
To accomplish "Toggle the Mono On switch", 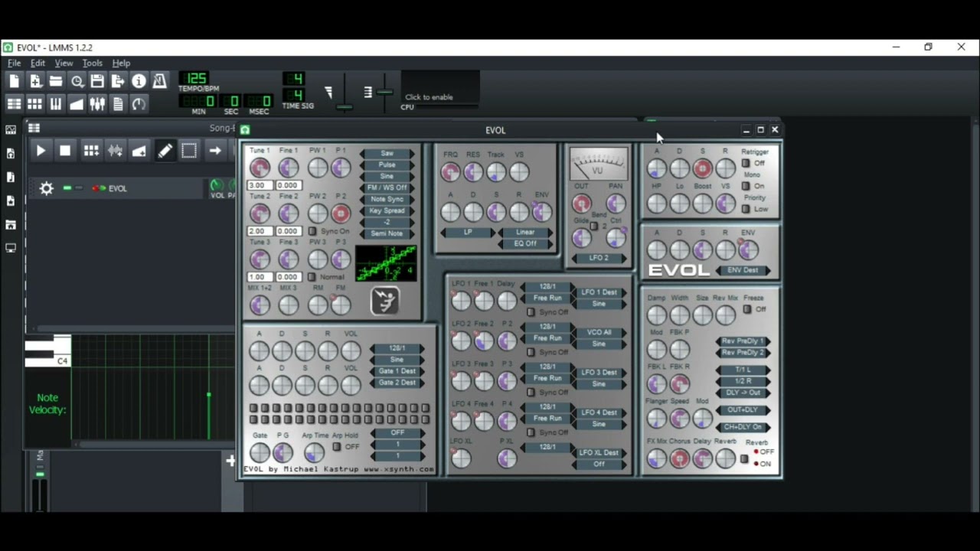I will tap(746, 186).
